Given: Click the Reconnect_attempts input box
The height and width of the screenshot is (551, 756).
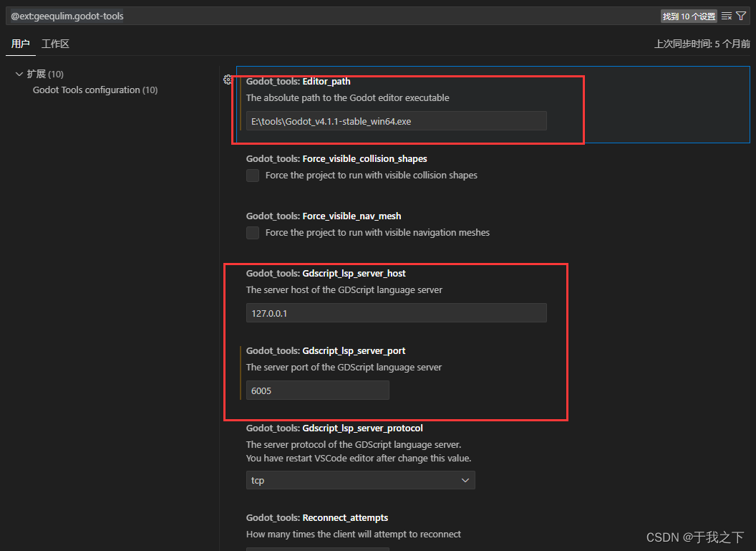Looking at the screenshot, I should point(318,548).
